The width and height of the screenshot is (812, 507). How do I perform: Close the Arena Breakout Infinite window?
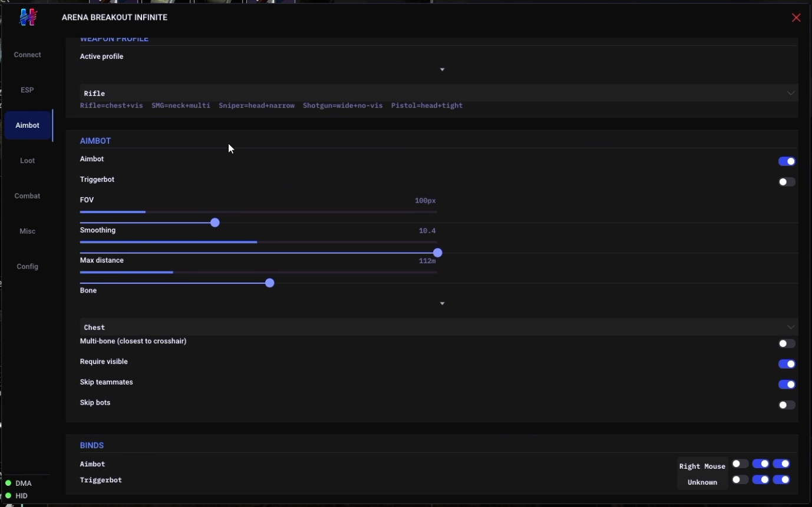(x=796, y=18)
